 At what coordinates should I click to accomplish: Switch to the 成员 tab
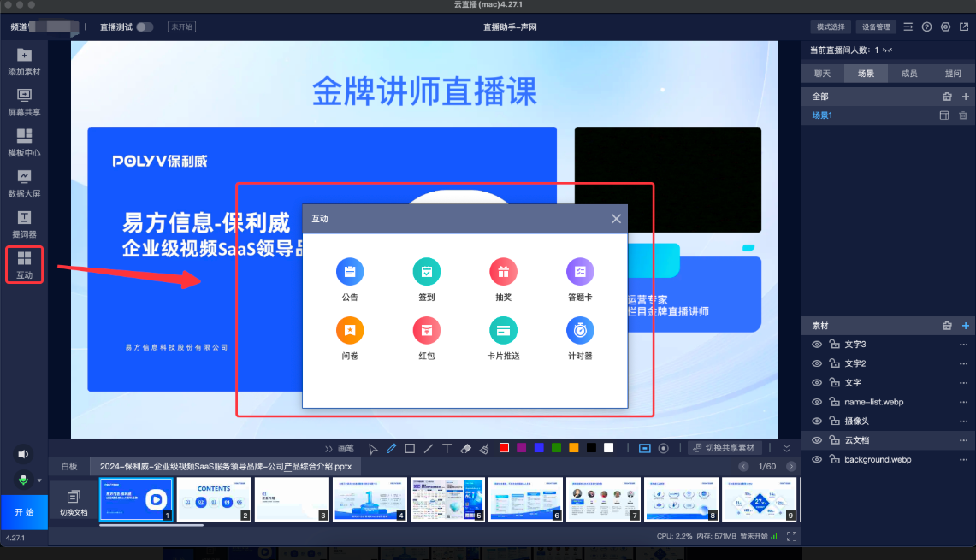(x=909, y=74)
